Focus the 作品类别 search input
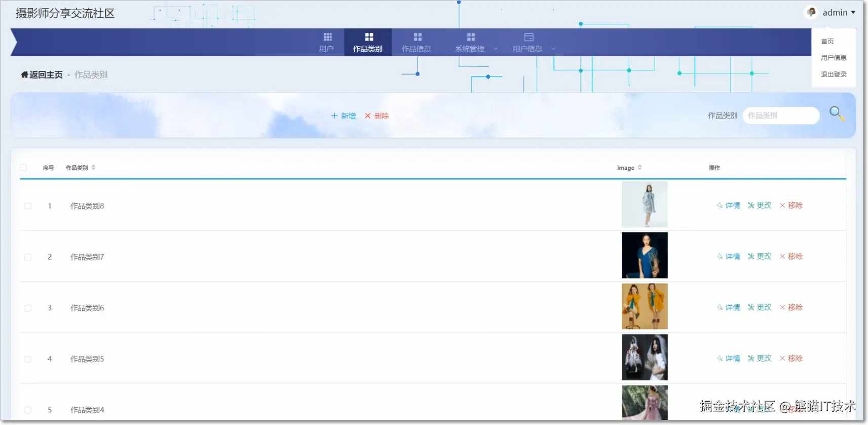868x425 pixels. (x=781, y=116)
